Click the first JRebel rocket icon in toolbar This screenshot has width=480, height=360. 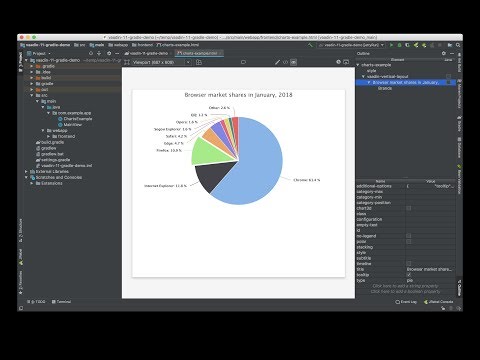pyautogui.click(x=416, y=45)
